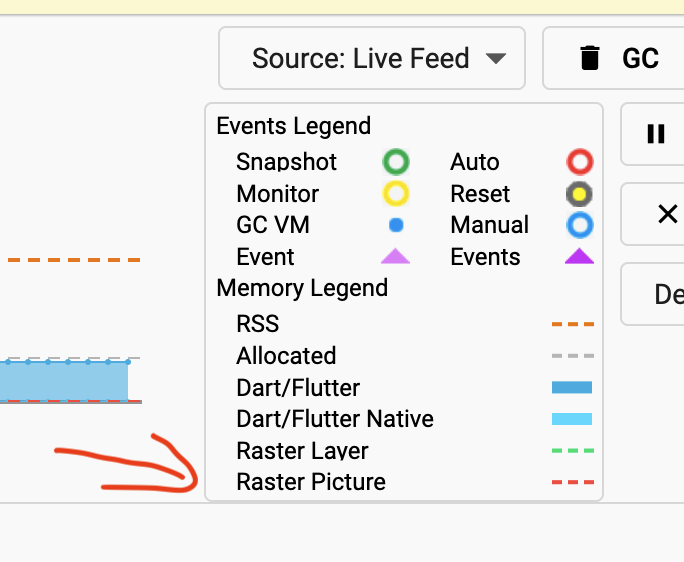The width and height of the screenshot is (684, 562).
Task: Pause the memory chart with pause icon
Action: point(656,134)
